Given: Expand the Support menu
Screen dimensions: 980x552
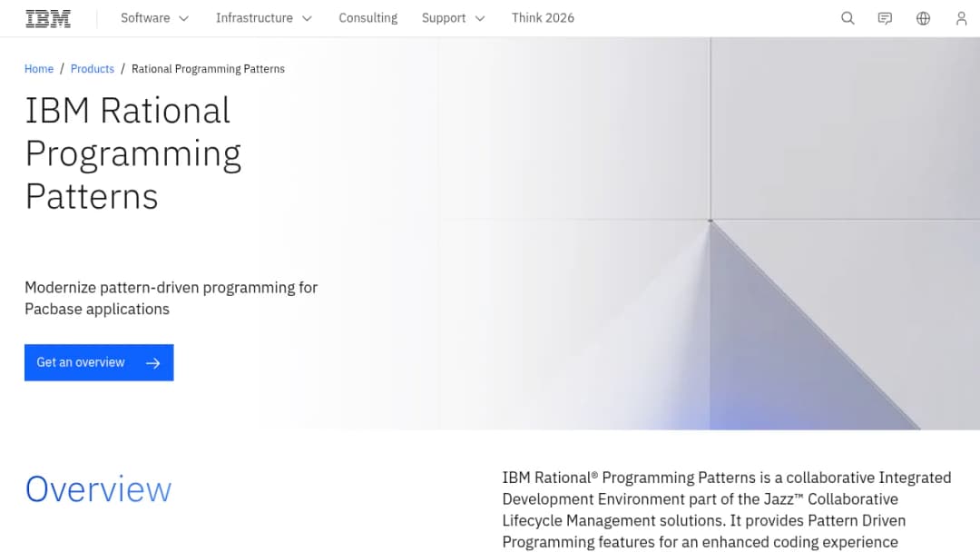Looking at the screenshot, I should click(x=453, y=18).
